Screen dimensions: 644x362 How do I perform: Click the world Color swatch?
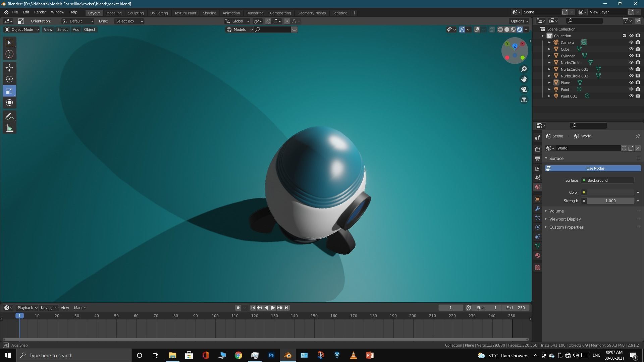coord(610,192)
